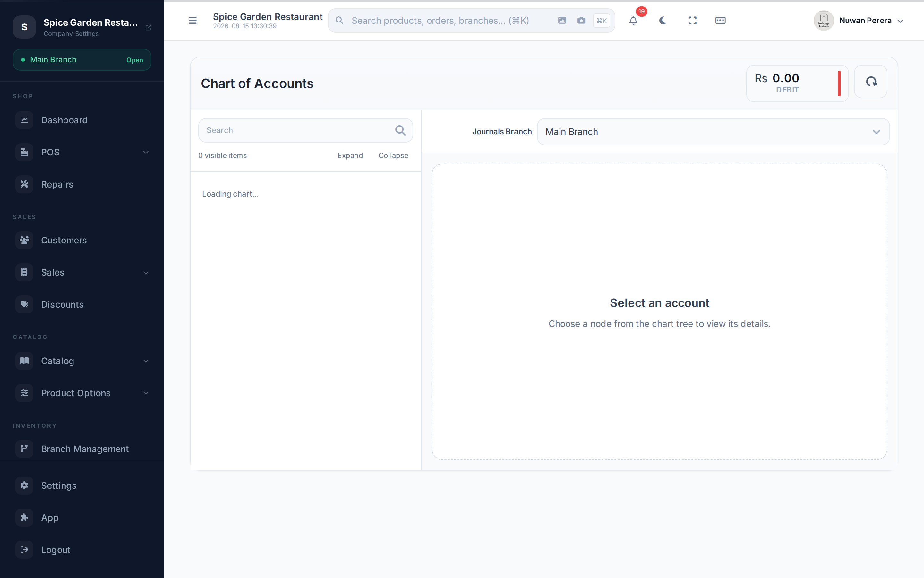Open the Journals Branch dropdown
924x578 pixels.
(x=713, y=132)
